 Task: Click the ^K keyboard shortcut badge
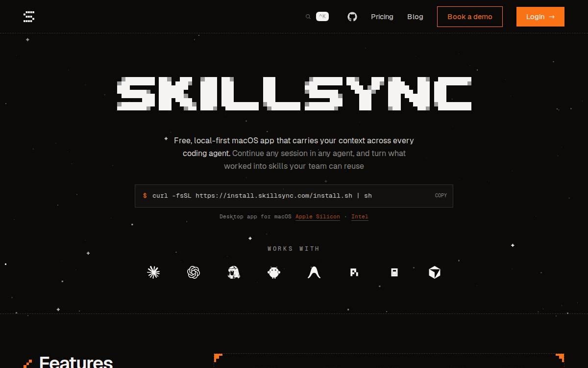click(322, 17)
